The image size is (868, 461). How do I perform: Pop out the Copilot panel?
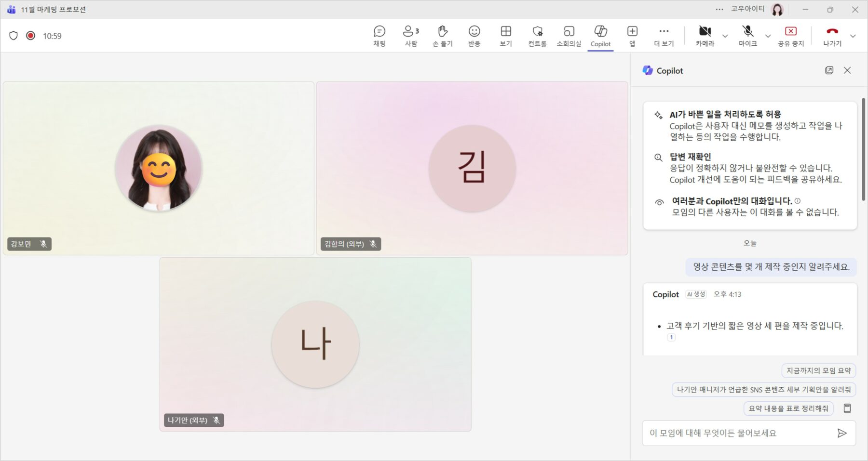pyautogui.click(x=829, y=70)
